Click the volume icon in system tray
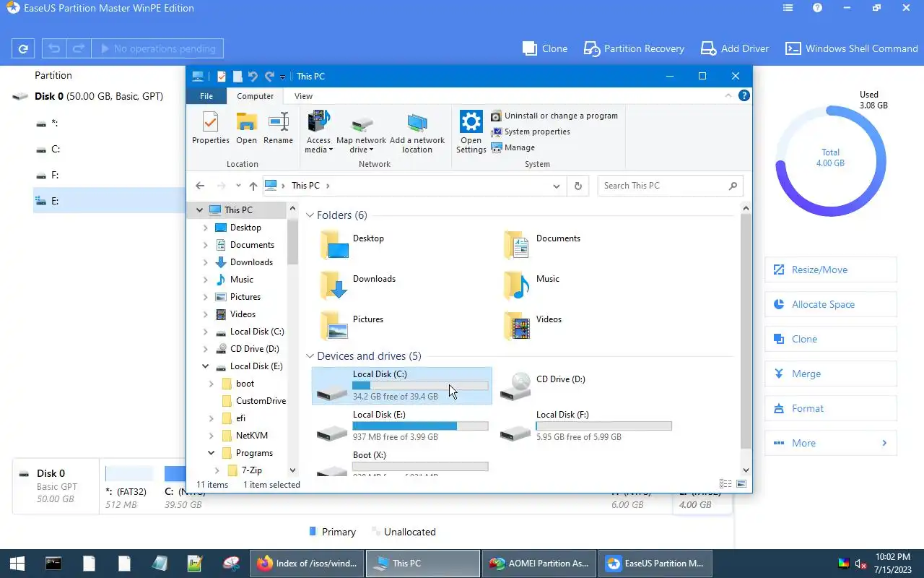This screenshot has height=578, width=924. 860,564
